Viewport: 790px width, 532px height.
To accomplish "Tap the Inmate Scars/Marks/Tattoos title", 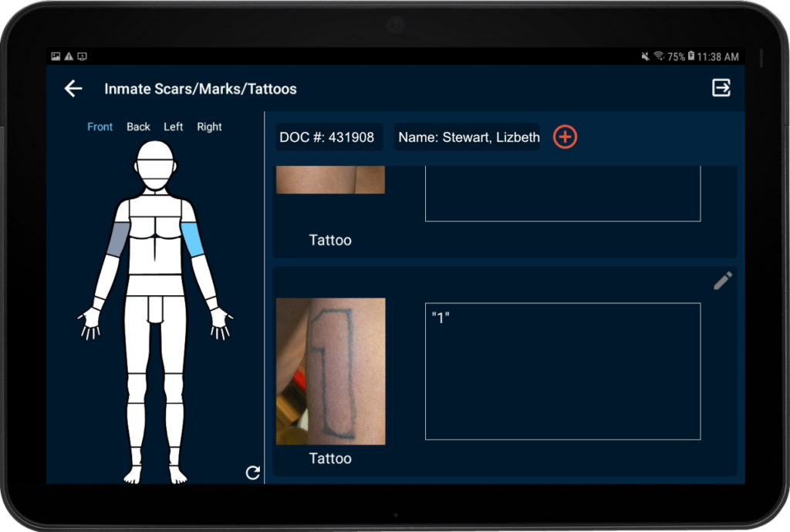I will [x=201, y=89].
